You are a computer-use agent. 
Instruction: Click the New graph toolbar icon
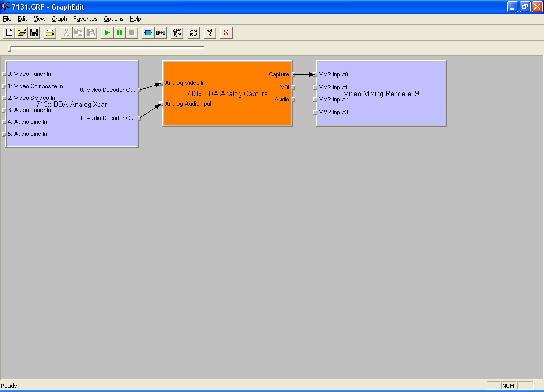click(x=9, y=32)
